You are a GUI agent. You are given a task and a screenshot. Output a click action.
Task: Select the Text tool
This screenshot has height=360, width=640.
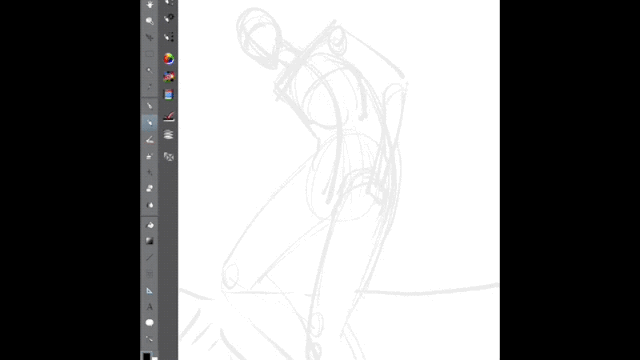[x=149, y=307]
